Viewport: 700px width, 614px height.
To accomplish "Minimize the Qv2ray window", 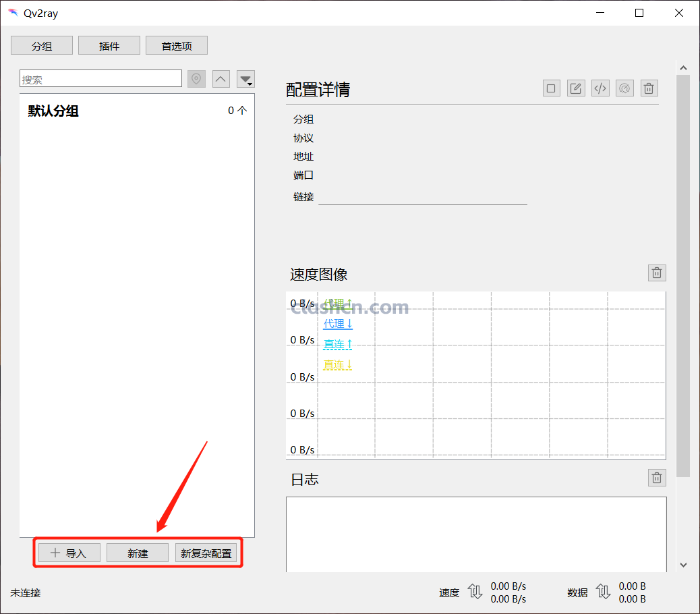I will (x=600, y=13).
